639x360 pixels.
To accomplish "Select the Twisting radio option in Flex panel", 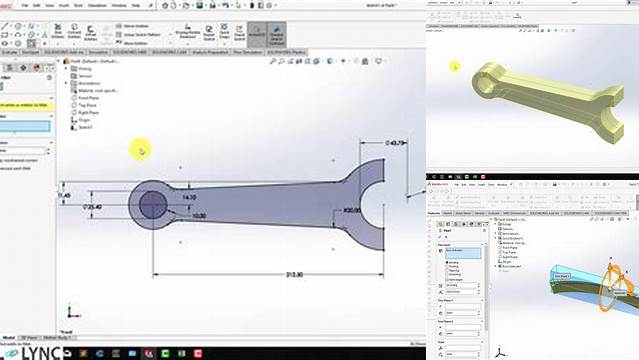I will pos(453,267).
